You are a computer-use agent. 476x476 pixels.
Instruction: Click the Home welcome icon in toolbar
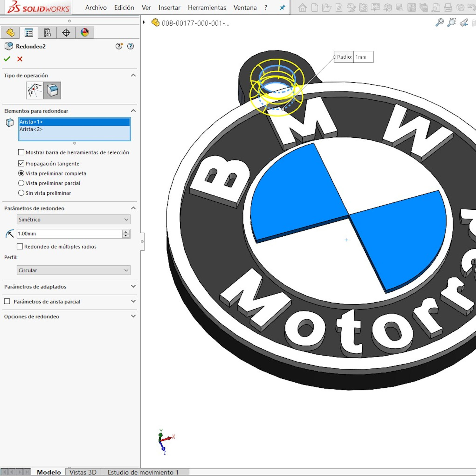tap(303, 8)
